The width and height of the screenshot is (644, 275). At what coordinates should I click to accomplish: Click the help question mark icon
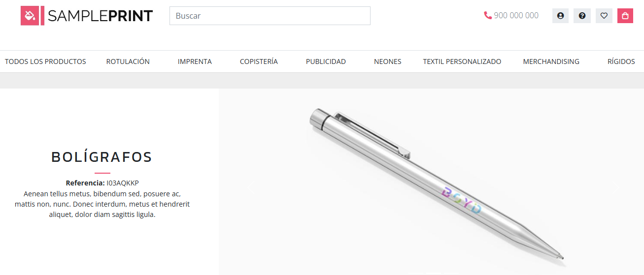(x=582, y=16)
